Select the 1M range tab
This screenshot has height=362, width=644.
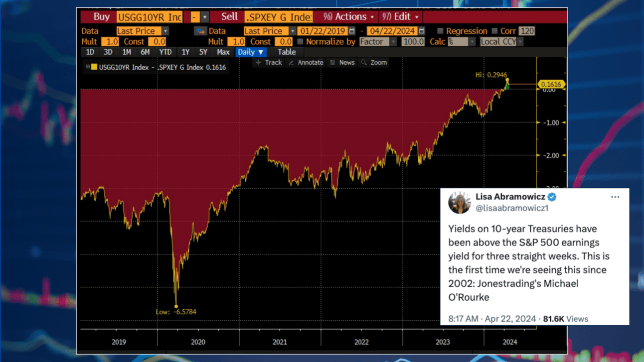click(x=127, y=52)
